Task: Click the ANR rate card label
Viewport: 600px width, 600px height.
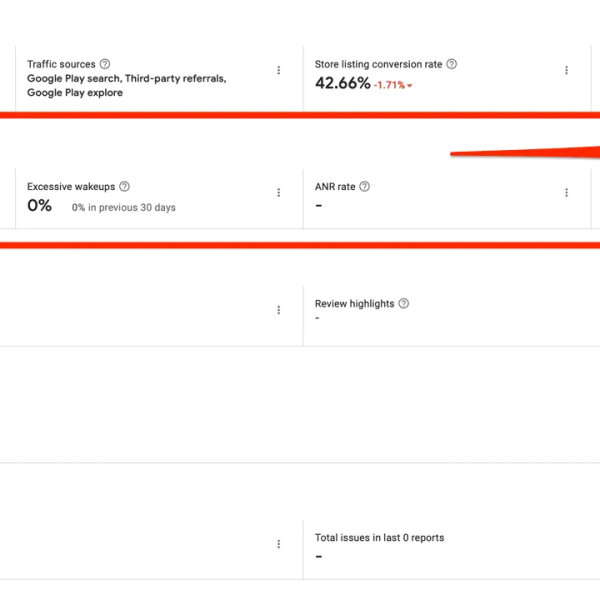Action: (x=335, y=187)
